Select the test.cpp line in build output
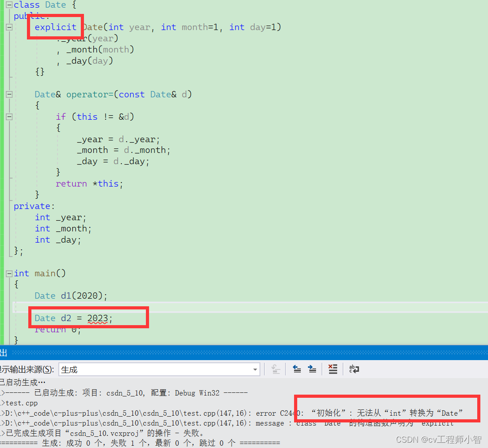 tap(27, 403)
